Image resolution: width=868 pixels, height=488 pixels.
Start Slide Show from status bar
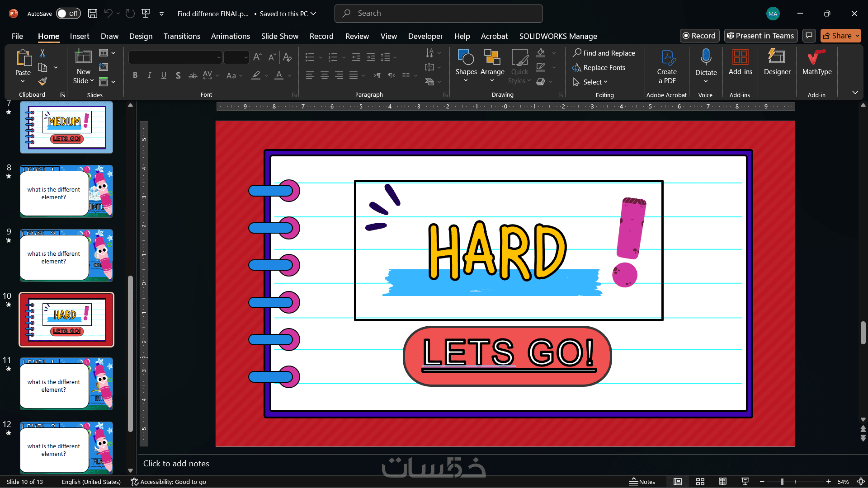(x=745, y=482)
